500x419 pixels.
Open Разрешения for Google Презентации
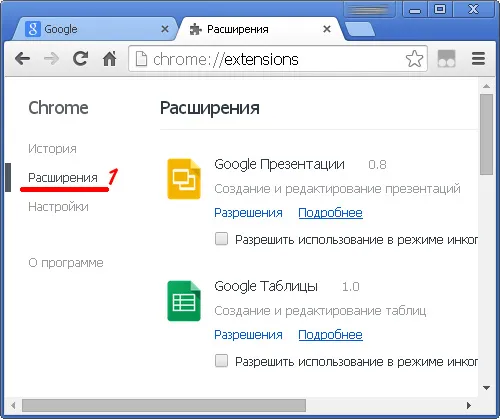click(x=248, y=213)
